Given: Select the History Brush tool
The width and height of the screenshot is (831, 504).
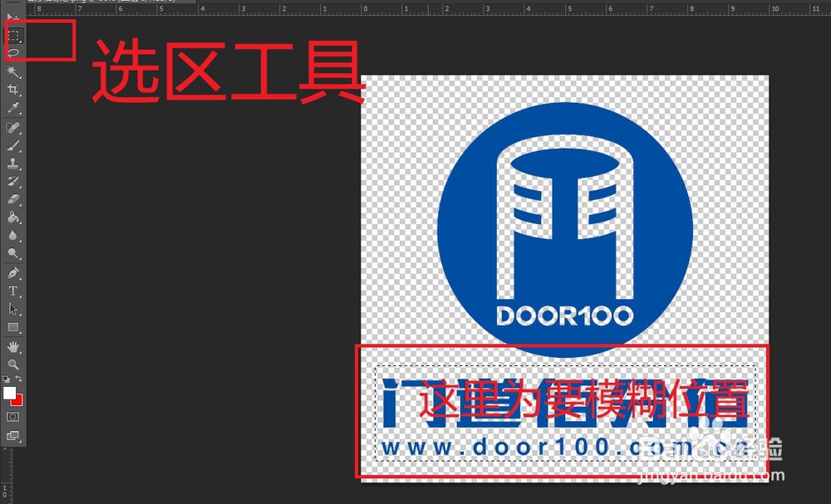Looking at the screenshot, I should coord(13,182).
